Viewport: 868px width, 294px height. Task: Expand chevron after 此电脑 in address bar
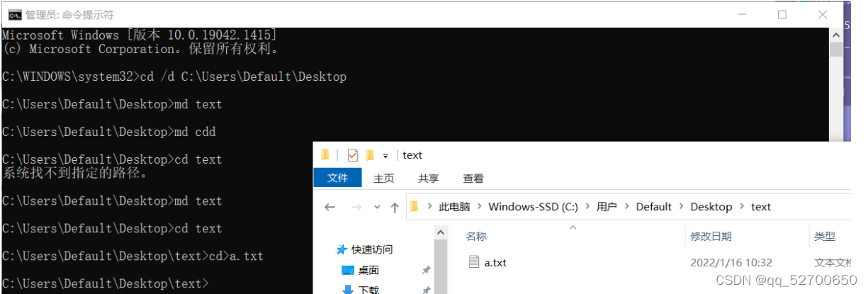pyautogui.click(x=480, y=207)
